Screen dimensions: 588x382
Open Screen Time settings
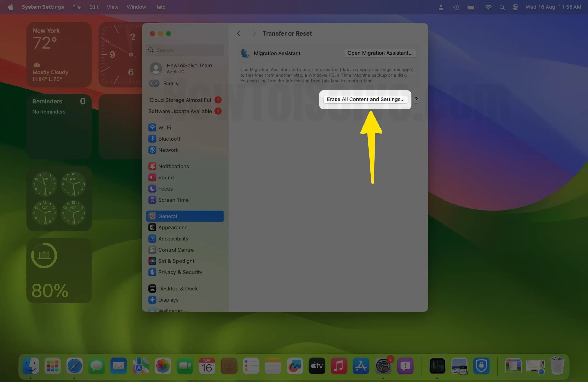point(173,200)
